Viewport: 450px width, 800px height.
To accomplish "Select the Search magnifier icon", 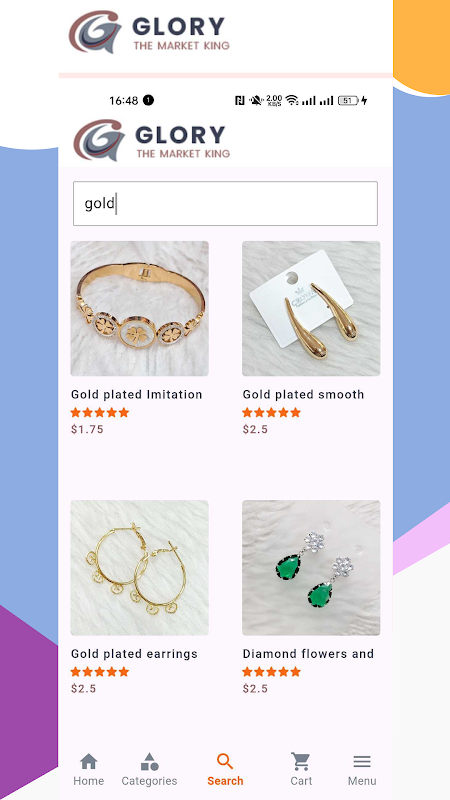I will click(x=225, y=761).
